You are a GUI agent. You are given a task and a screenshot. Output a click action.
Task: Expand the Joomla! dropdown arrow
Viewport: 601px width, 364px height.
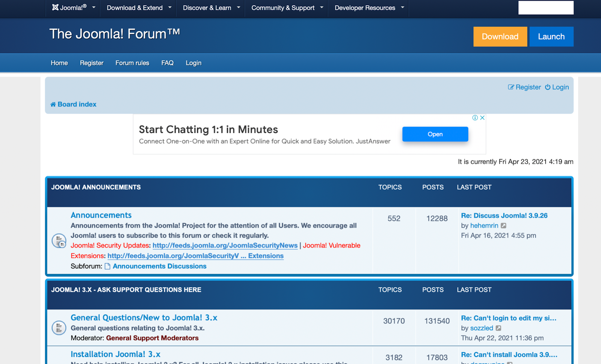point(94,7)
